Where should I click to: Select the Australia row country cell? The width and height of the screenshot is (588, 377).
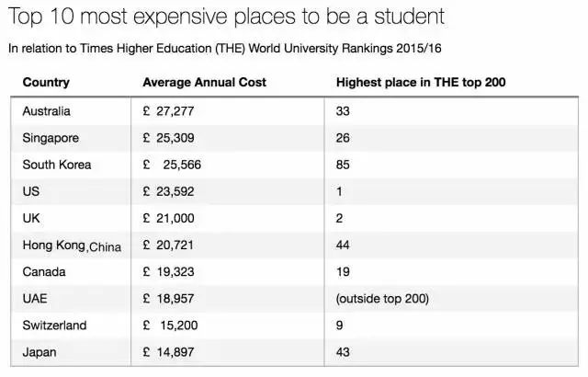tap(48, 110)
